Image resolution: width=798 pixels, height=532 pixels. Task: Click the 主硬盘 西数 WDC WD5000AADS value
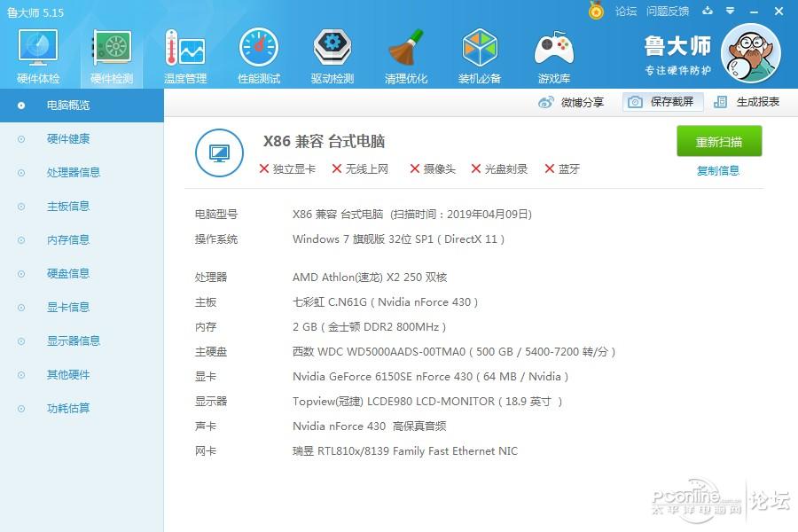point(454,352)
